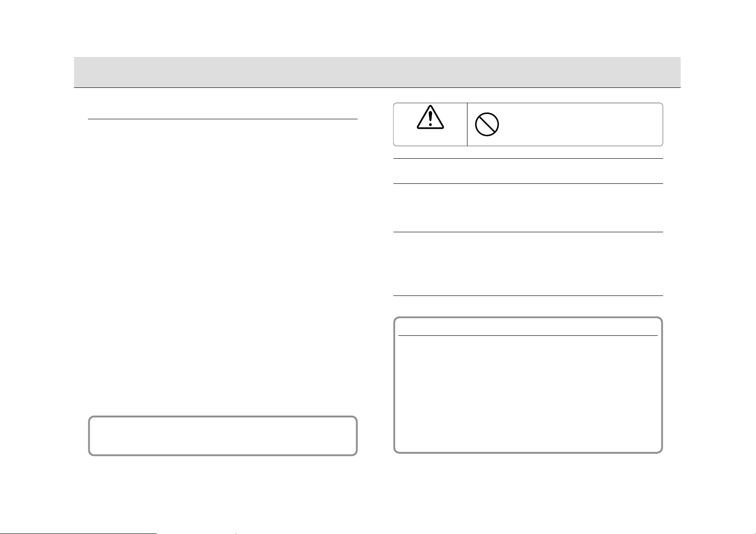
Task: Click the empty left cell around the warning triangle
Action: [430, 125]
